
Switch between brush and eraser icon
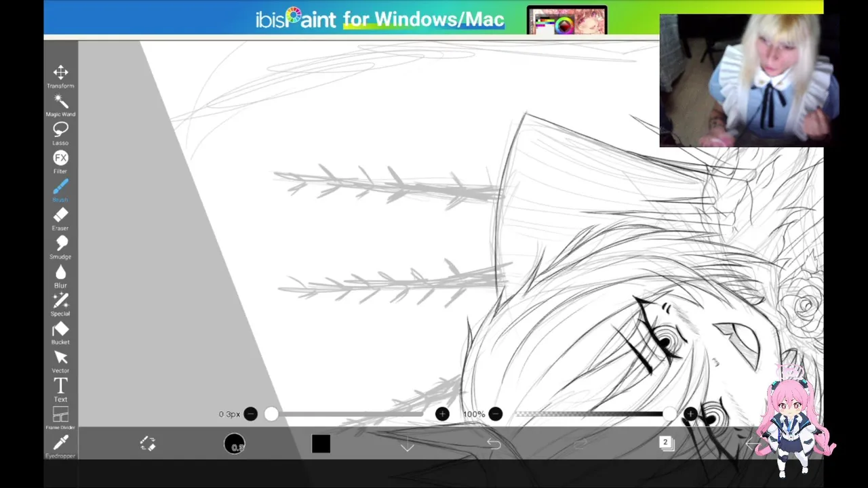(x=148, y=443)
